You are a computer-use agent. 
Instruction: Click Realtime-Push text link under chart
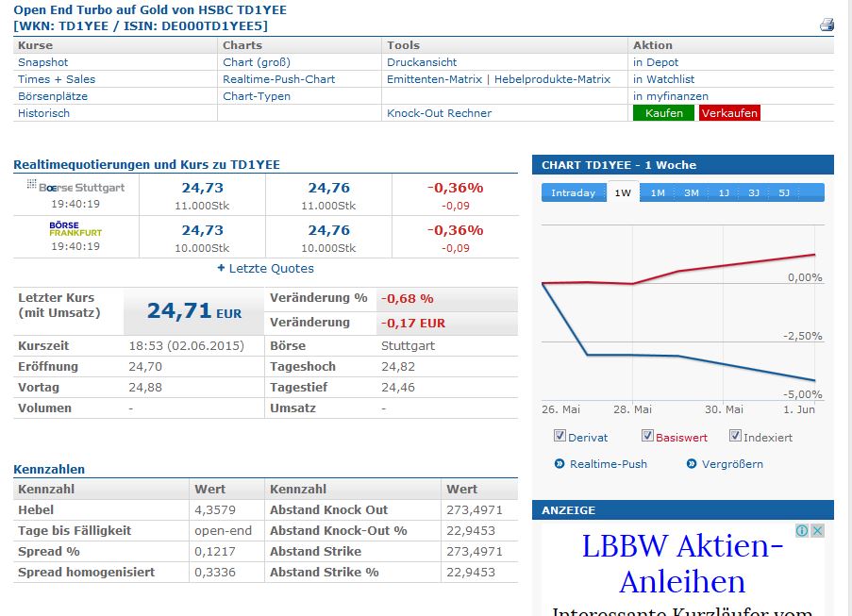coord(608,464)
